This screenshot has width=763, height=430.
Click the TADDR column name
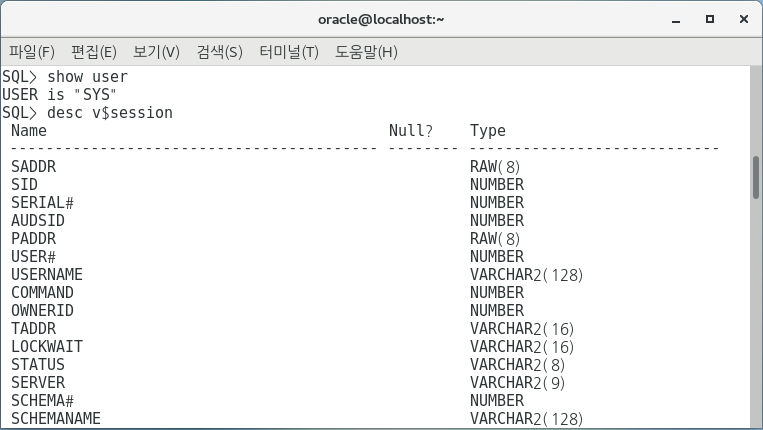click(x=34, y=328)
